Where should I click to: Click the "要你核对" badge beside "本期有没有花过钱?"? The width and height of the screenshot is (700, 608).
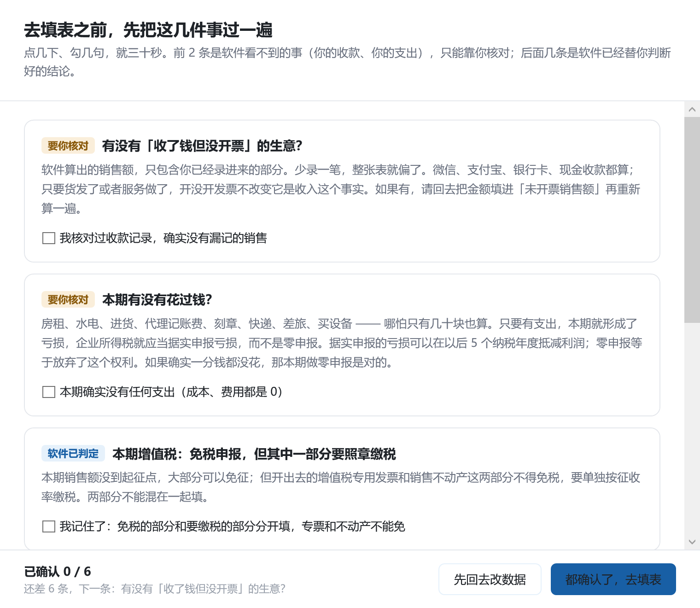pyautogui.click(x=68, y=300)
